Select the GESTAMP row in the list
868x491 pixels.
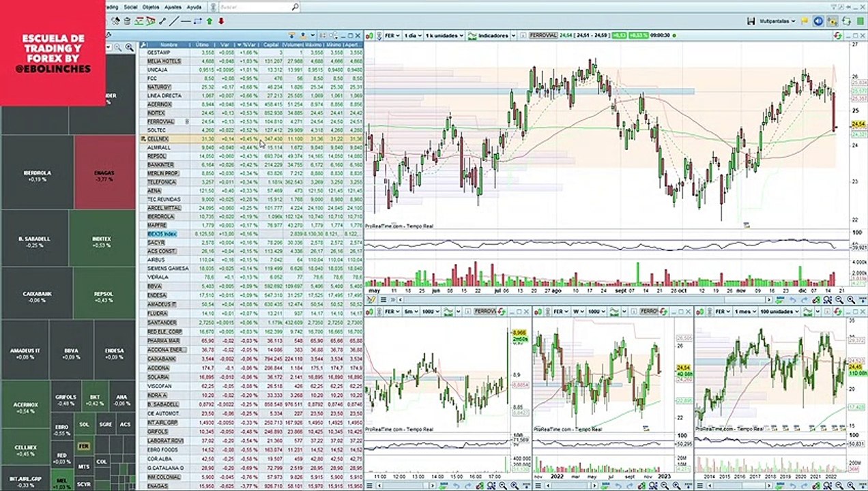pos(252,53)
